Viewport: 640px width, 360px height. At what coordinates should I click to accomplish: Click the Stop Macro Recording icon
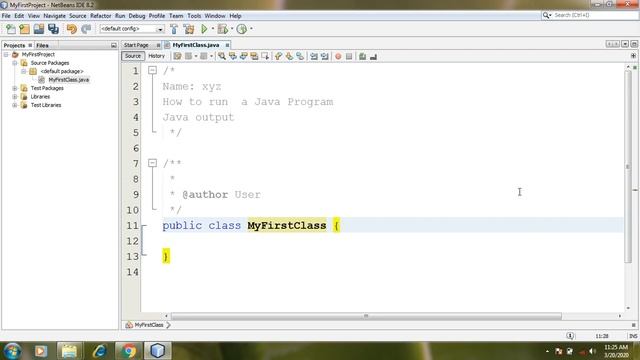pyautogui.click(x=349, y=56)
